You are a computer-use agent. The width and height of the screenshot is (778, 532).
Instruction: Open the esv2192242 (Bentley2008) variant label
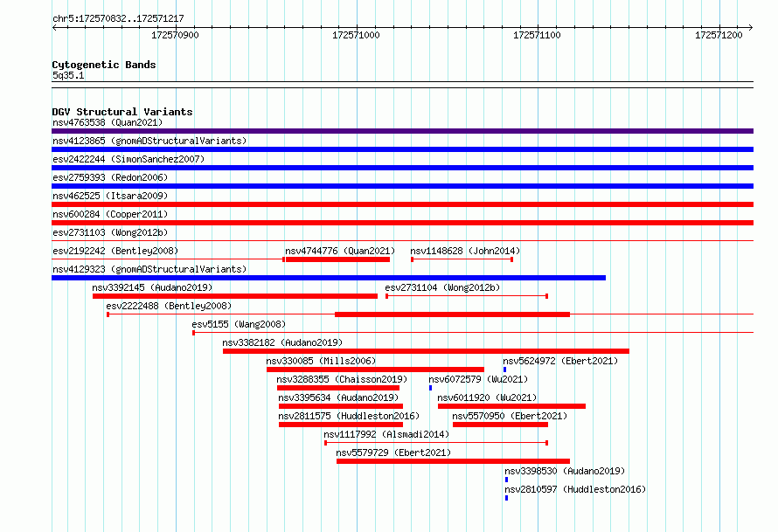pyautogui.click(x=115, y=251)
